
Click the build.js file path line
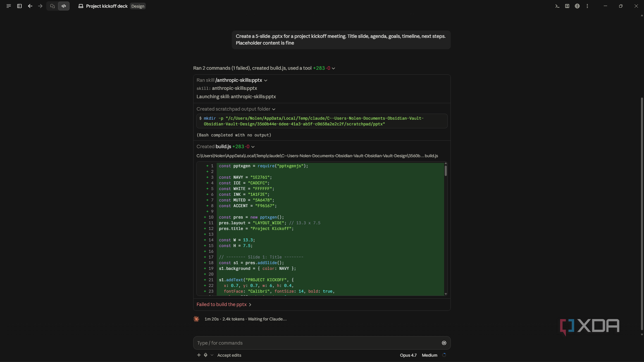point(317,156)
